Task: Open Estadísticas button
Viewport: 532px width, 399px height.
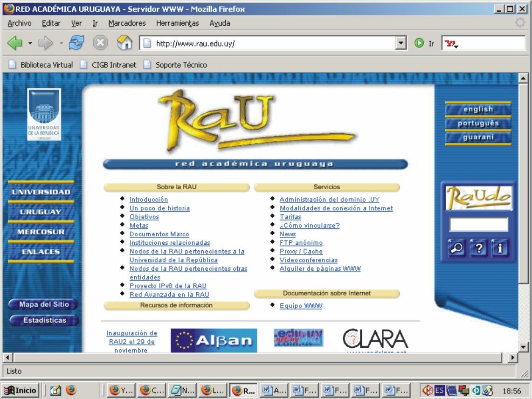Action: click(44, 320)
